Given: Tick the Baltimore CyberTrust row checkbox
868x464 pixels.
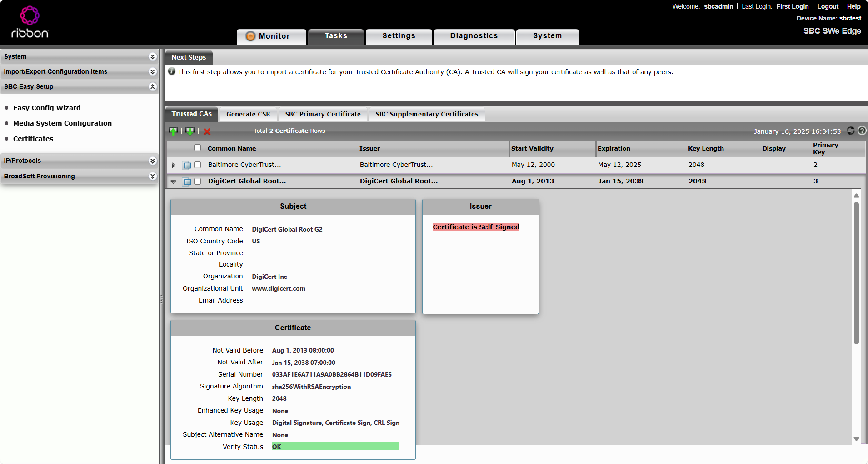Looking at the screenshot, I should [x=197, y=165].
